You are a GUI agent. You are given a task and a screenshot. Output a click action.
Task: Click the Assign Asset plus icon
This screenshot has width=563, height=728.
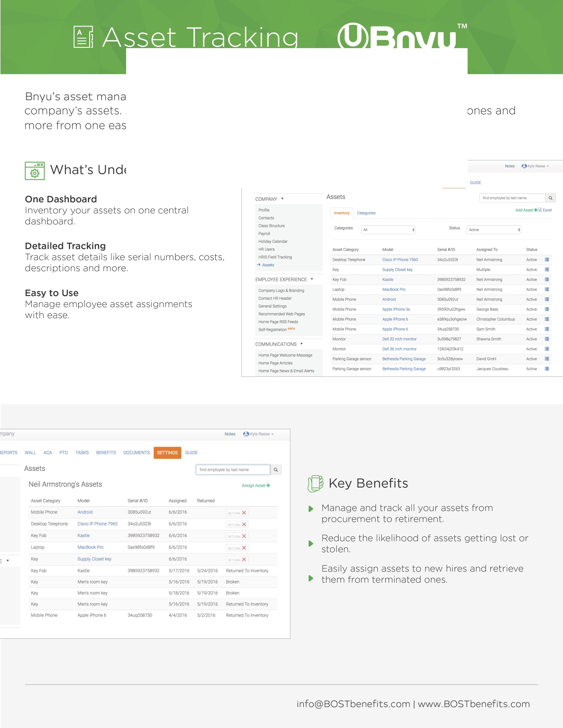[268, 485]
